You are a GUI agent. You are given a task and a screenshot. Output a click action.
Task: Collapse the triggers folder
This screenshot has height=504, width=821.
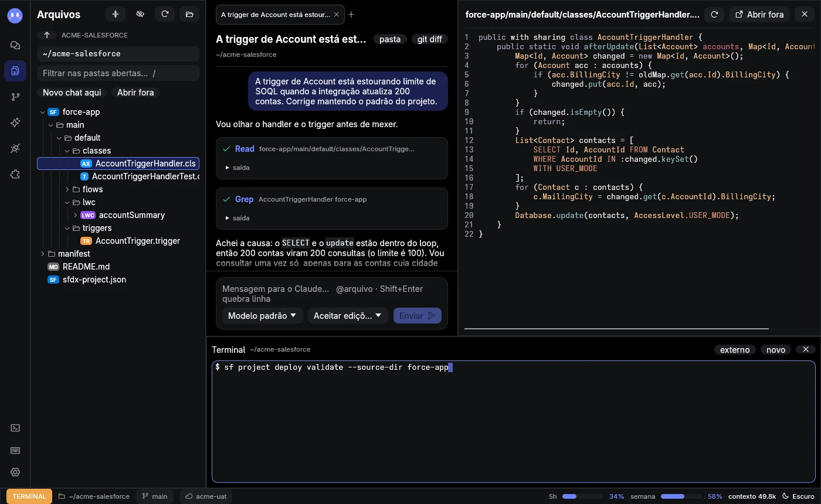click(x=67, y=228)
